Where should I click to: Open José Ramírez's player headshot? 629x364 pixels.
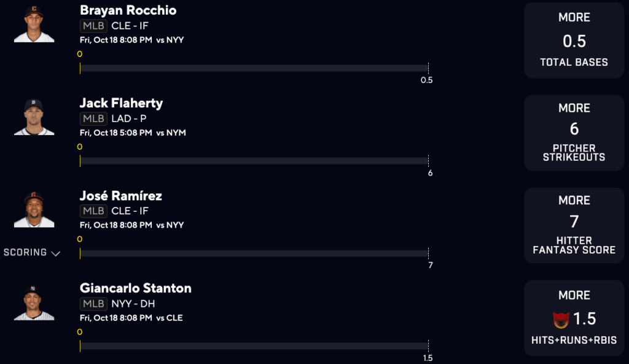coord(34,210)
